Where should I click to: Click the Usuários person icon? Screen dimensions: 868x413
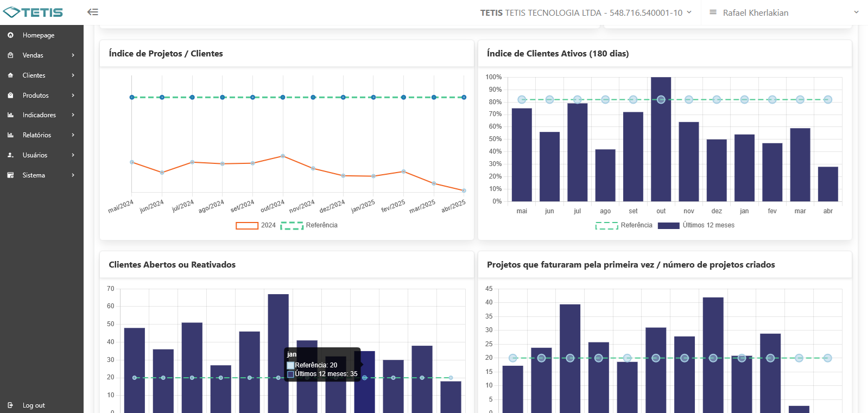pos(10,155)
